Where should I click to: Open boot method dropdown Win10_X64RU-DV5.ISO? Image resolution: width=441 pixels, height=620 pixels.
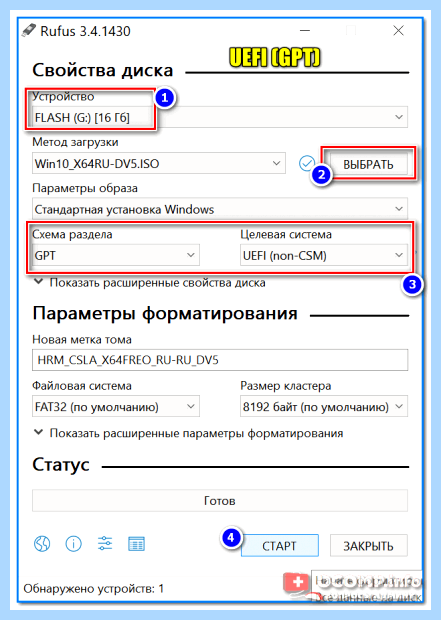click(159, 163)
